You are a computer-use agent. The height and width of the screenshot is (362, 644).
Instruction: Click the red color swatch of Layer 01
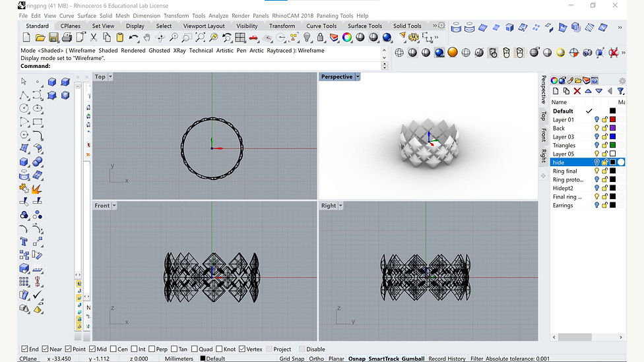[612, 119]
